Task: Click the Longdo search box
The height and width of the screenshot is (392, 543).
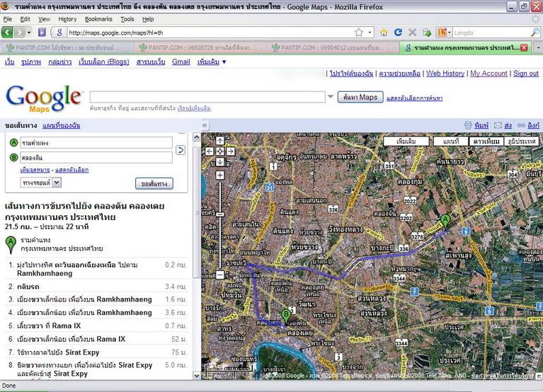Action: pos(491,33)
